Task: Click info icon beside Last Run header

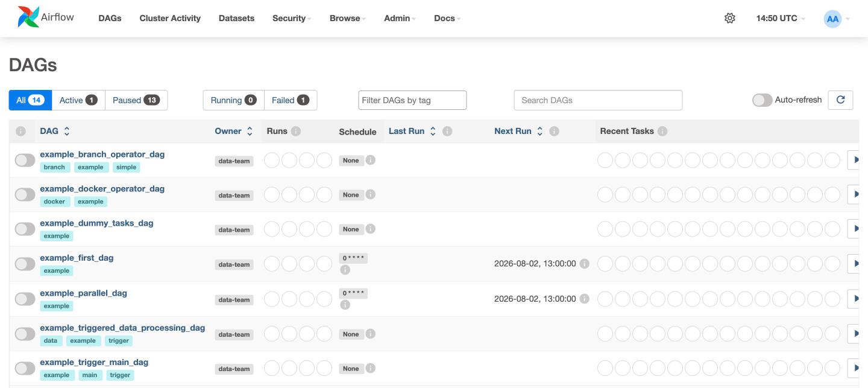Action: [447, 131]
